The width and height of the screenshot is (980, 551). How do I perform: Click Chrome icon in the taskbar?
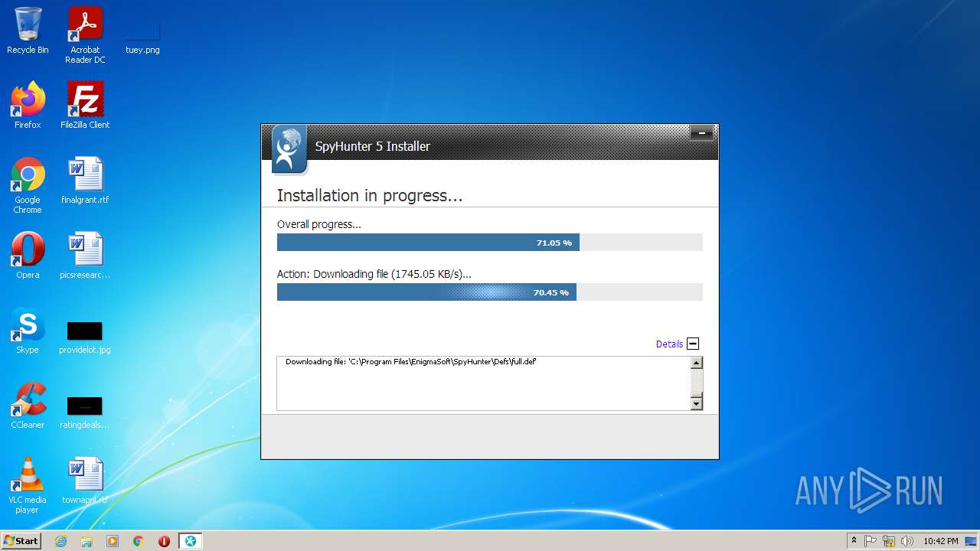coord(139,541)
